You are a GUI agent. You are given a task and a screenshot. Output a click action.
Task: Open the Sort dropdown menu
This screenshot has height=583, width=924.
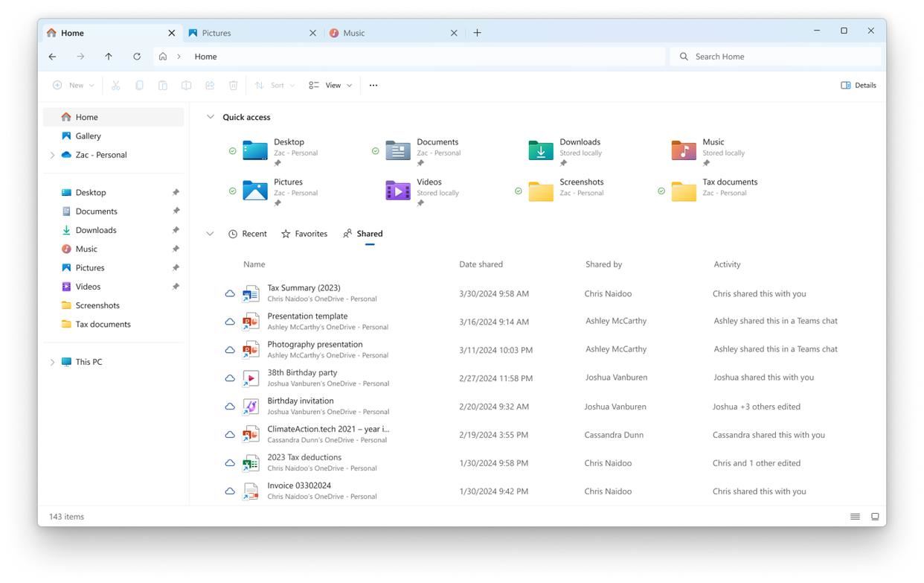tap(275, 85)
